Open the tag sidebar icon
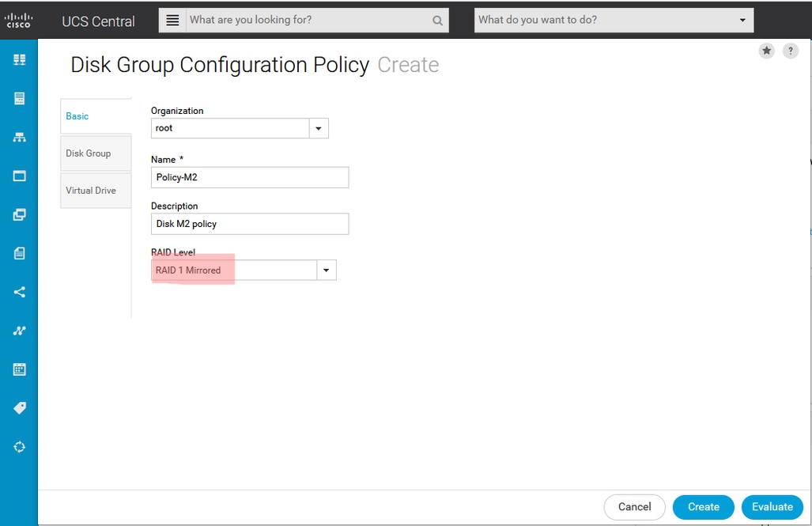The width and height of the screenshot is (812, 526). [19, 408]
